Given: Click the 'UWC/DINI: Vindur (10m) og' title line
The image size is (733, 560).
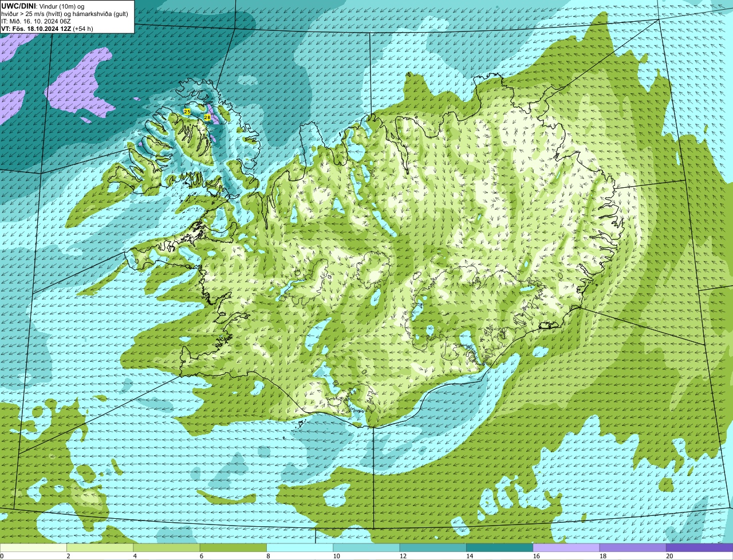Looking at the screenshot, I should 43,6.
